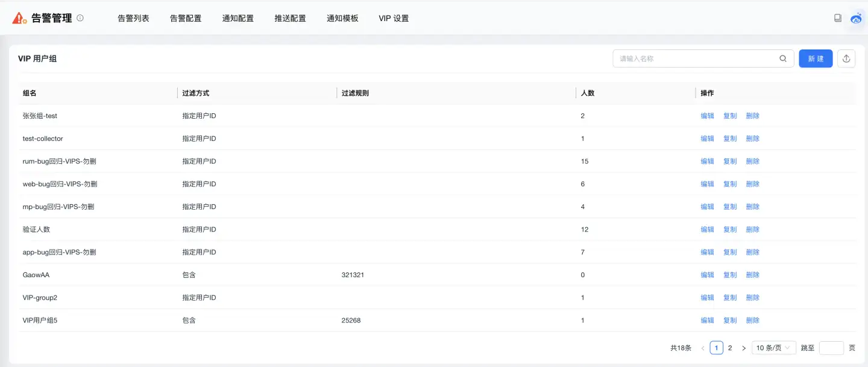This screenshot has height=367, width=868.
Task: Copy the VIP-group2 row with 复制
Action: 730,297
